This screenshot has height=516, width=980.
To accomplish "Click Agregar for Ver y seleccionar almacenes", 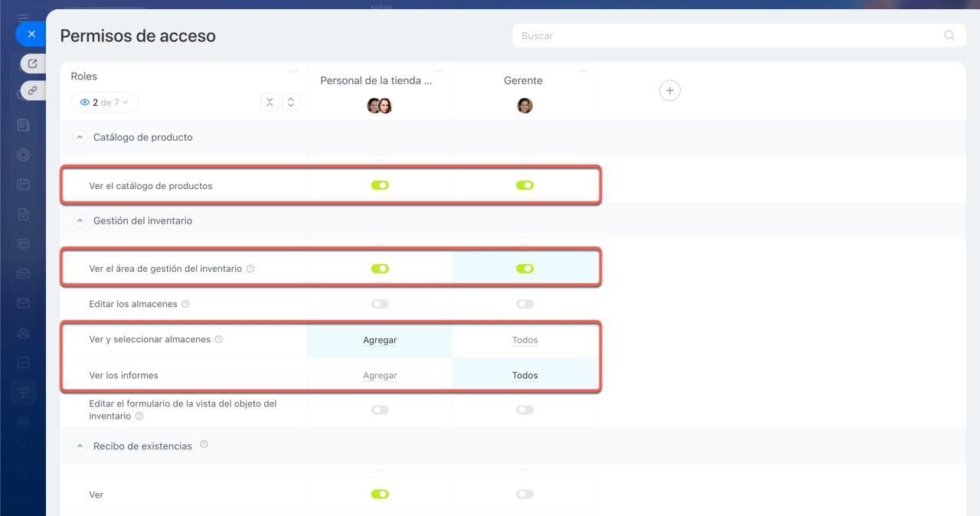I will coord(380,340).
